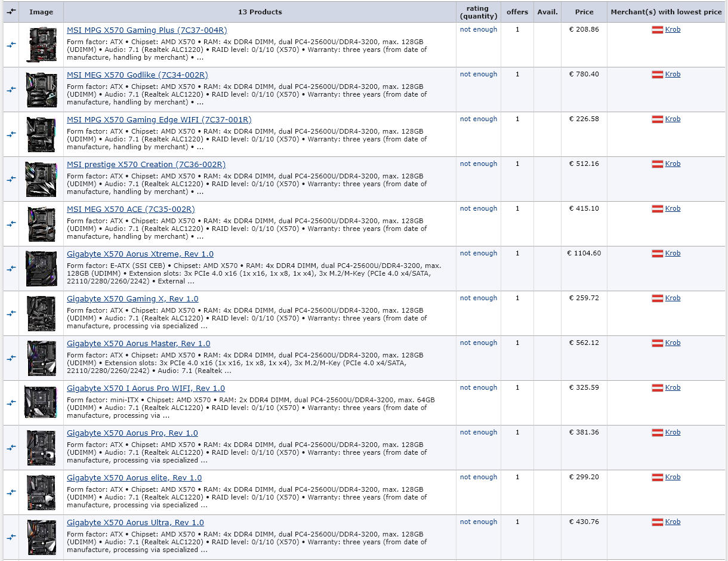Click the compare arrows icon in table header
Viewport: 728px width, 561px height.
[11, 11]
